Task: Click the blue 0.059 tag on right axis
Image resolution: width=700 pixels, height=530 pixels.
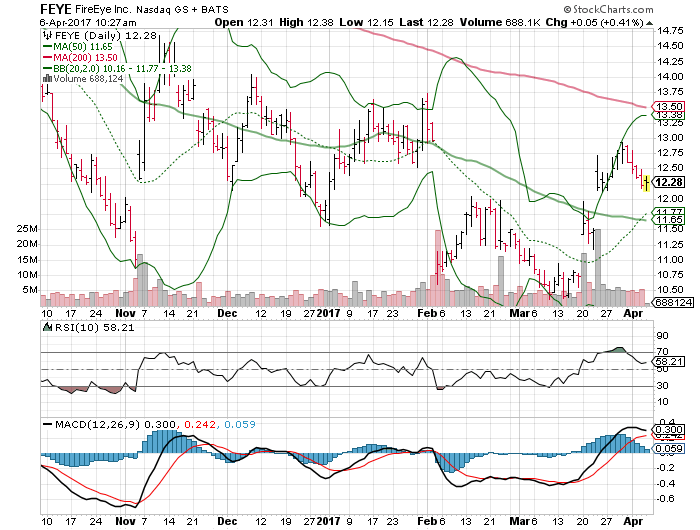Action: click(x=668, y=449)
